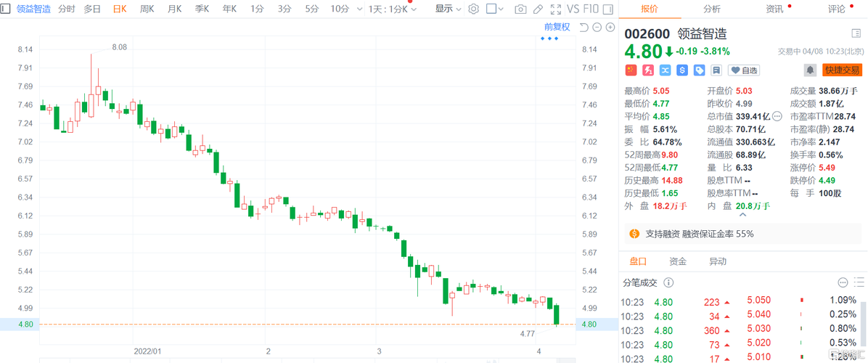Viewport: 868px width, 363px height.
Task: Zoom in chart with plus circle
Action: coord(610,27)
